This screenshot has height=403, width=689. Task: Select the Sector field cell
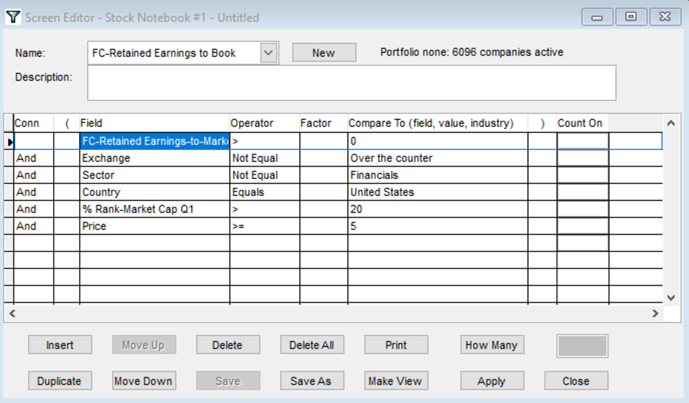click(x=155, y=175)
